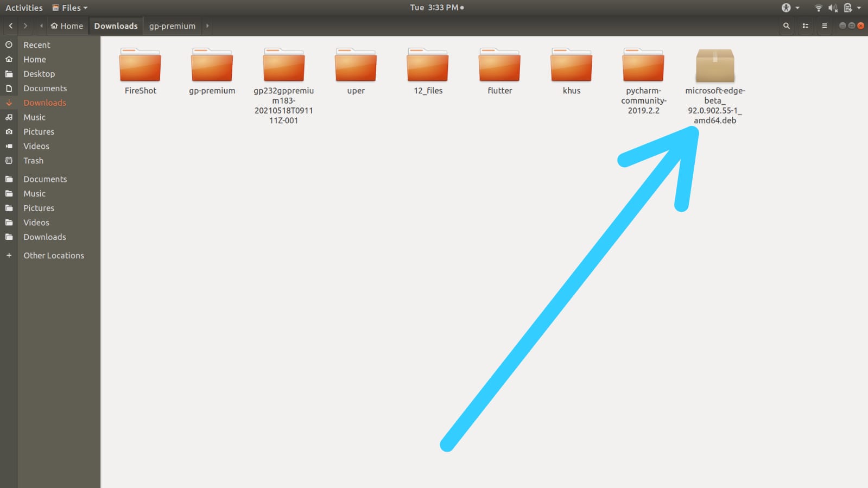Screen dimensions: 868x488
Task: Close the Files window
Action: [x=860, y=26]
